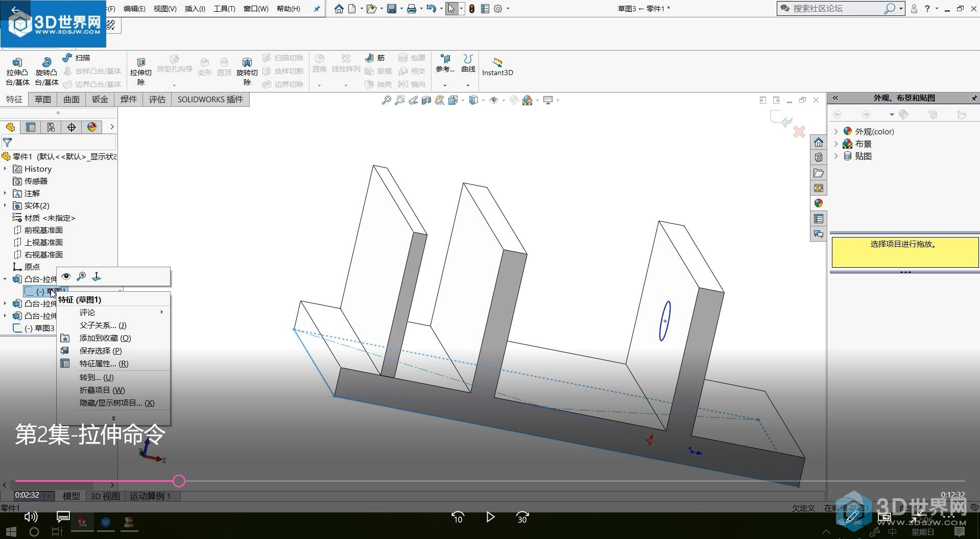Open Design Library tab in task pane
Viewport: 980px width, 539px height.
pos(819,157)
